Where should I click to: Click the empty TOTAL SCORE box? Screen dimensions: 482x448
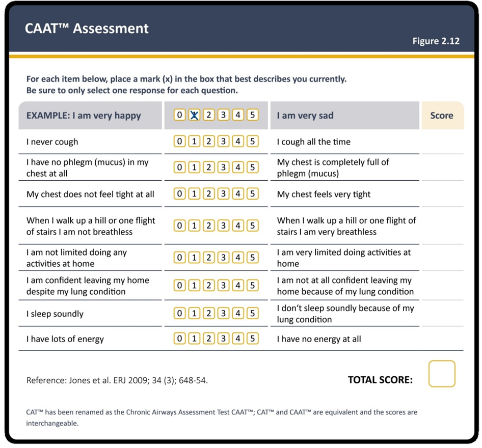442,374
